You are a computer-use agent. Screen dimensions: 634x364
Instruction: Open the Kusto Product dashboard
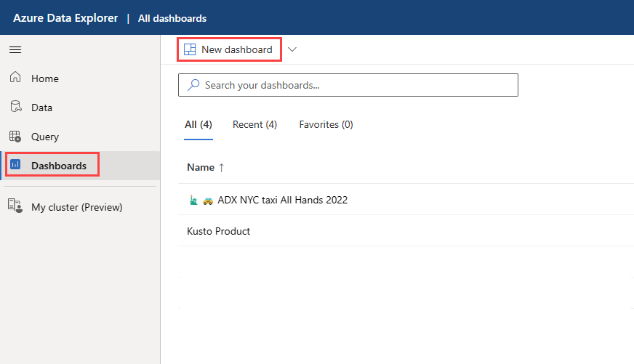coord(218,231)
